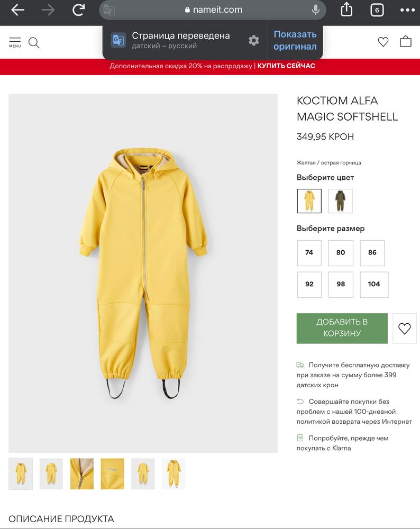Open translation settings gear icon
This screenshot has width=420, height=529.
(x=254, y=41)
